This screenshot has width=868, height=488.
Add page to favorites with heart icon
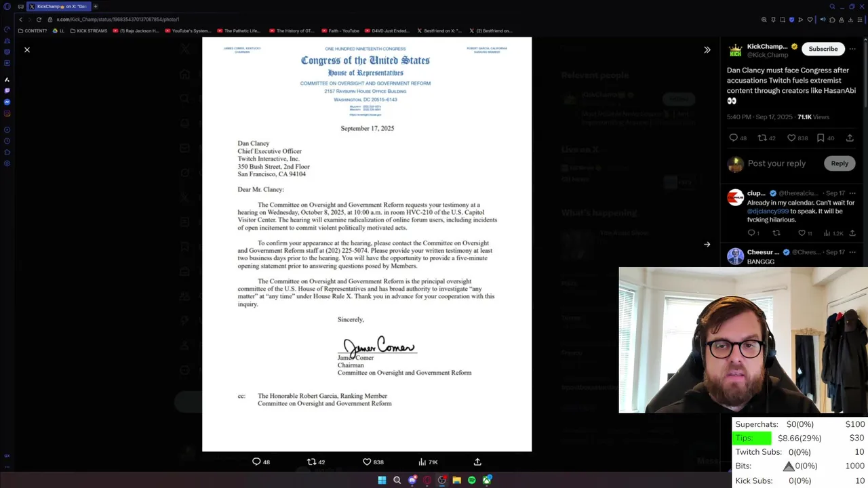tap(810, 20)
